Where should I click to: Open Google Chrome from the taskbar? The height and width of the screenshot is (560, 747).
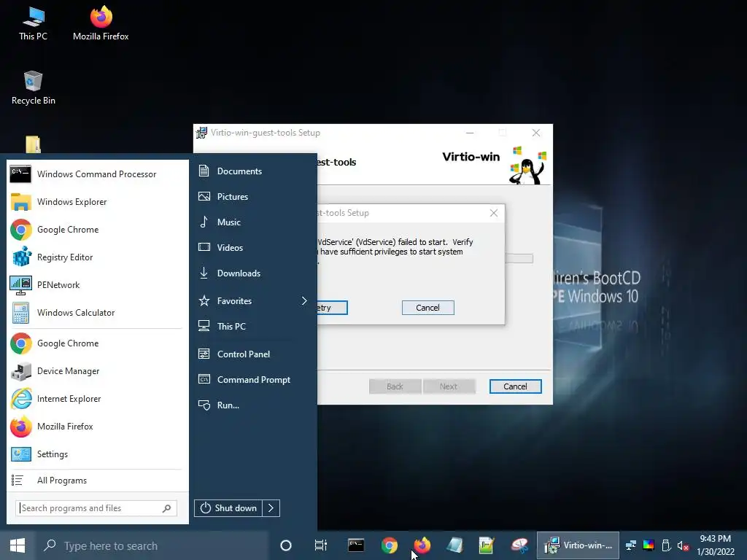[x=390, y=545]
